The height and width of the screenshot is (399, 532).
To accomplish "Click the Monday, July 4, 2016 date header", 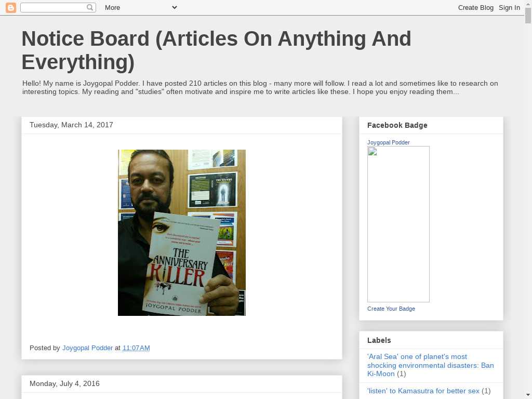I will click(64, 383).
